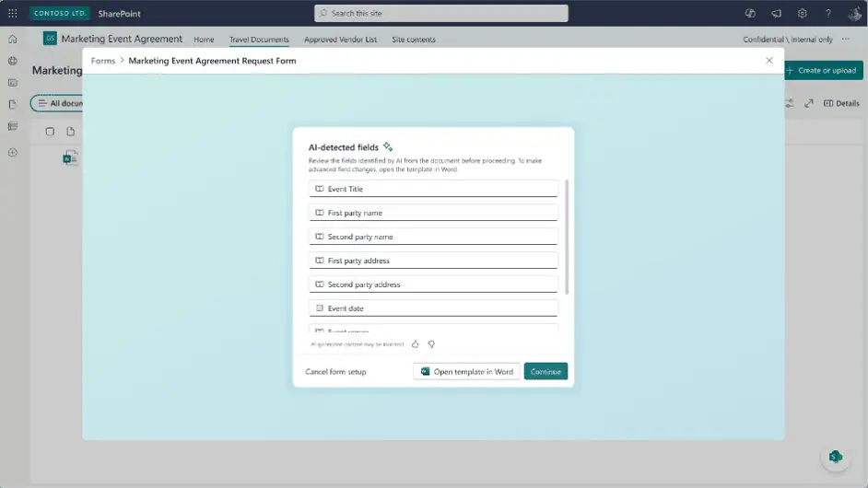This screenshot has height=488, width=868.
Task: Click Cancel form setup
Action: (335, 372)
